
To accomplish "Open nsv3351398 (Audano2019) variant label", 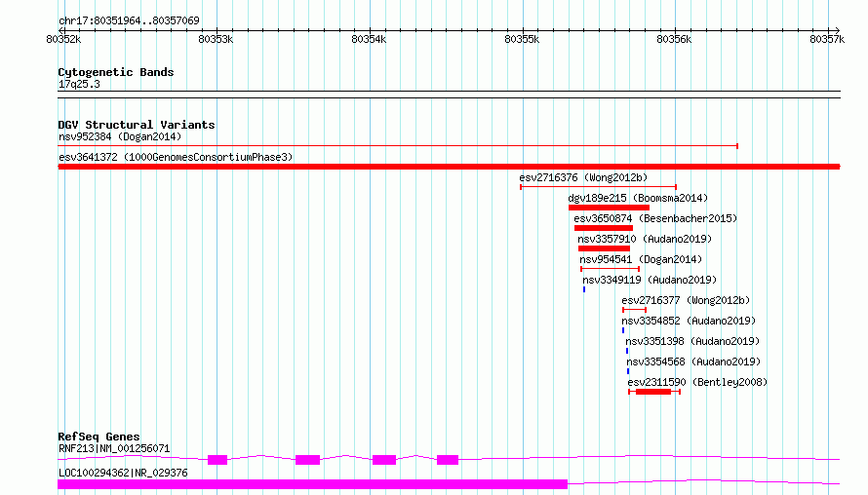I will [x=692, y=341].
